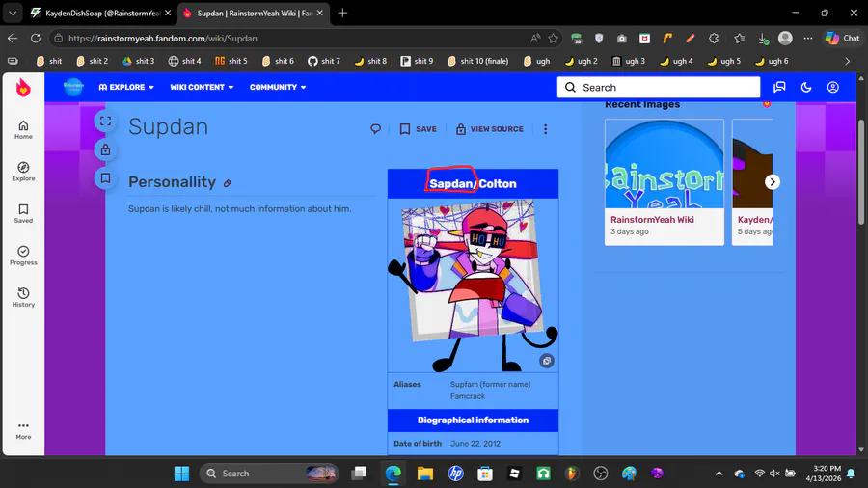Open the Kayden recent image card
Image resolution: width=868 pixels, height=488 pixels.
point(752,182)
